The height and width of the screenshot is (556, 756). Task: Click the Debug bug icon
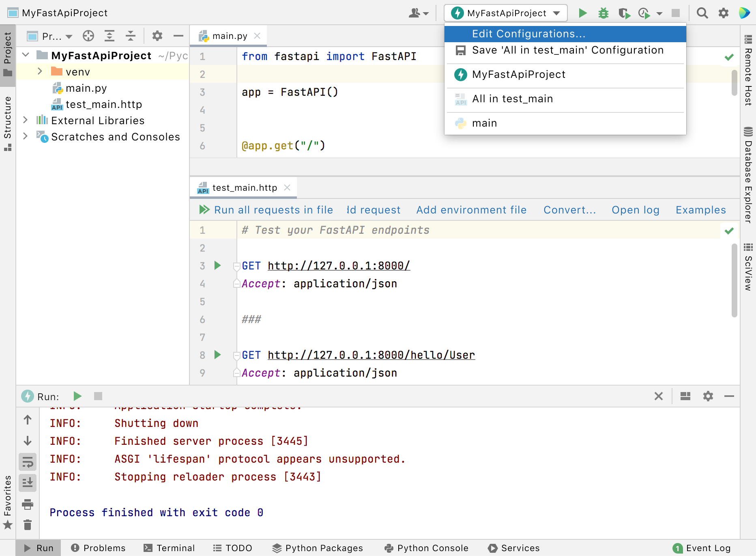(604, 13)
